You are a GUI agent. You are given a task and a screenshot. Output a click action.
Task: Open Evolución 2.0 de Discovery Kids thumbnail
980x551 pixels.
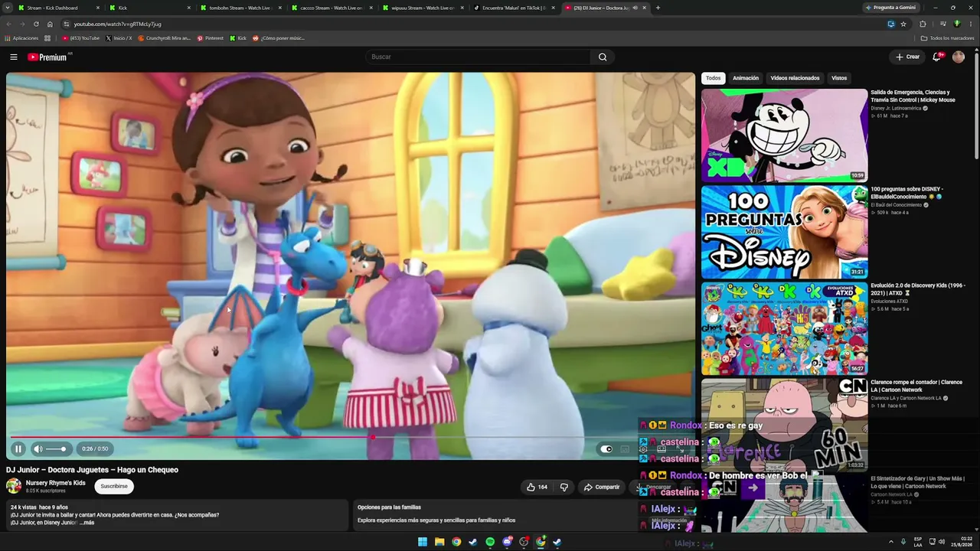pyautogui.click(x=785, y=328)
